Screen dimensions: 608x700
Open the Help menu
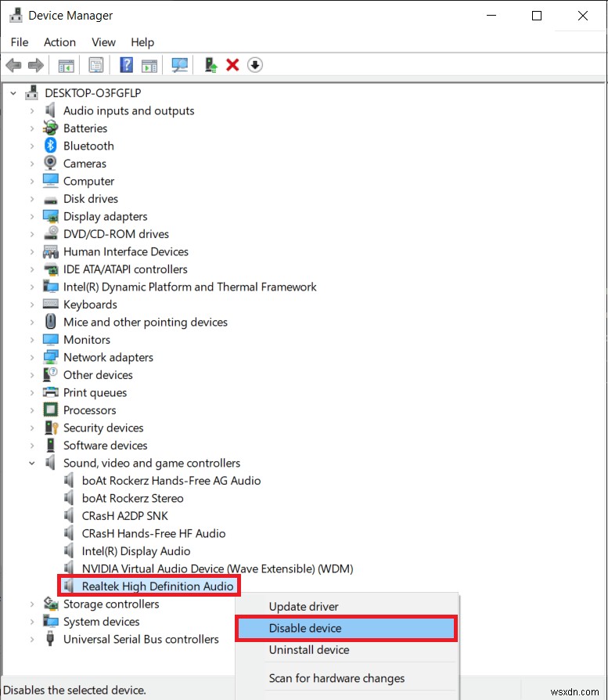[142, 42]
